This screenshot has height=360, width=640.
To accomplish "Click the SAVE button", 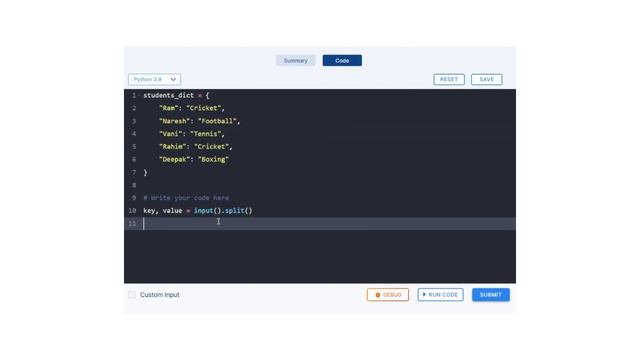I will point(486,79).
